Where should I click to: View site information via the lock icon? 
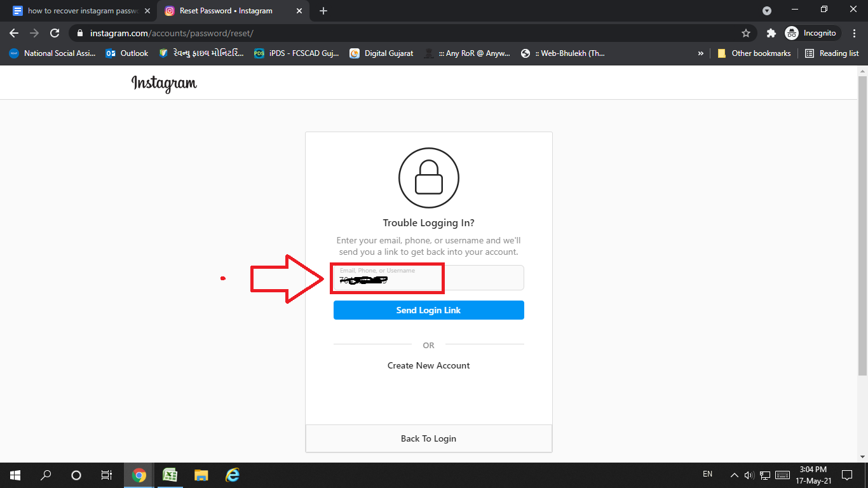80,33
